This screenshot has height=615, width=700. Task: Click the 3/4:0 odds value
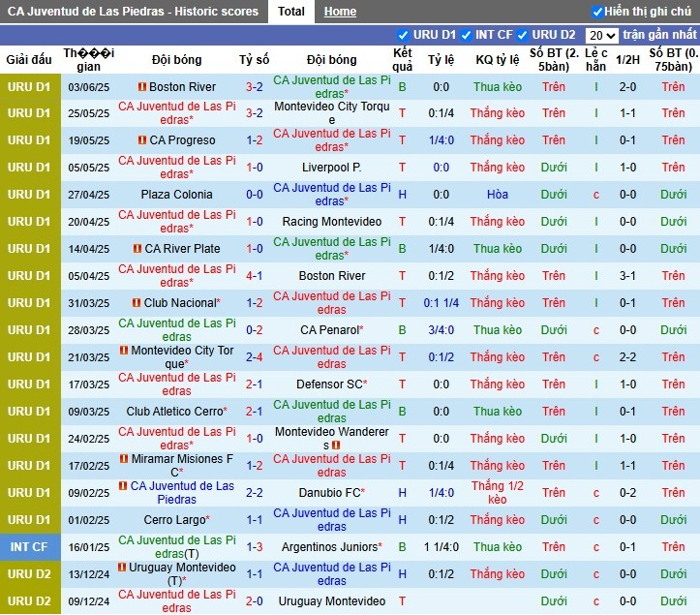tap(441, 330)
